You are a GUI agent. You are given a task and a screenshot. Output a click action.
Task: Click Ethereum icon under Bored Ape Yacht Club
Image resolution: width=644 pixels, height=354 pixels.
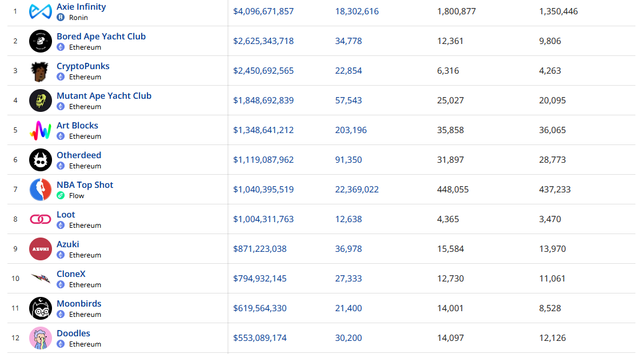click(61, 47)
